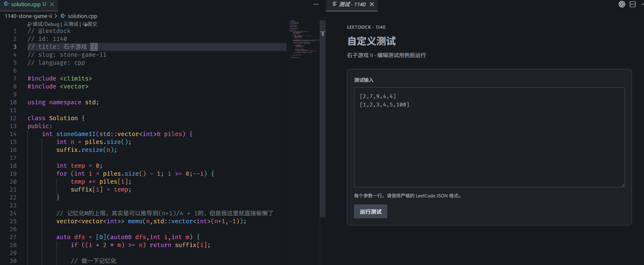Click code line '// @leetdock'
644x265 pixels.
tap(49, 31)
